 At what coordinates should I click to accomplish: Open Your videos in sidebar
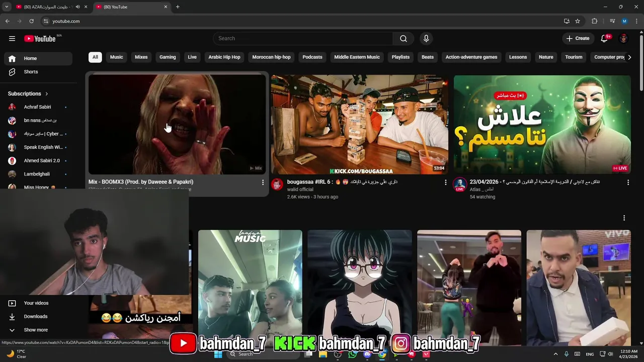coord(38,303)
